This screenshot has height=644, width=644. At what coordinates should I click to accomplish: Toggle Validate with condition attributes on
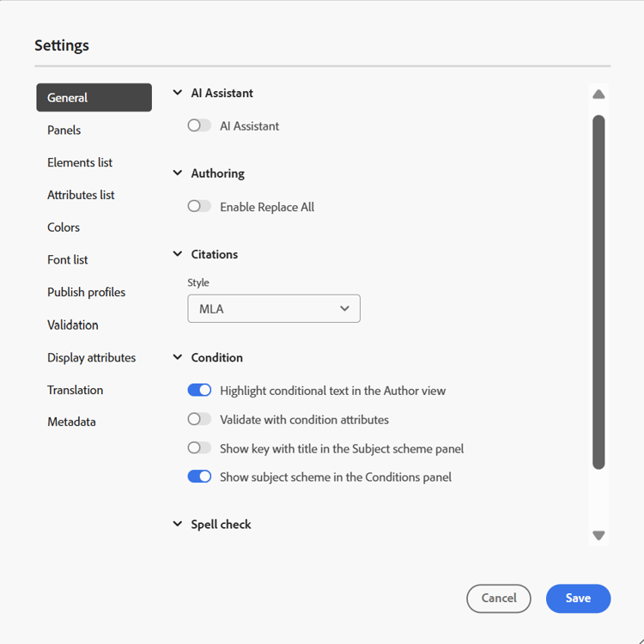pos(199,419)
